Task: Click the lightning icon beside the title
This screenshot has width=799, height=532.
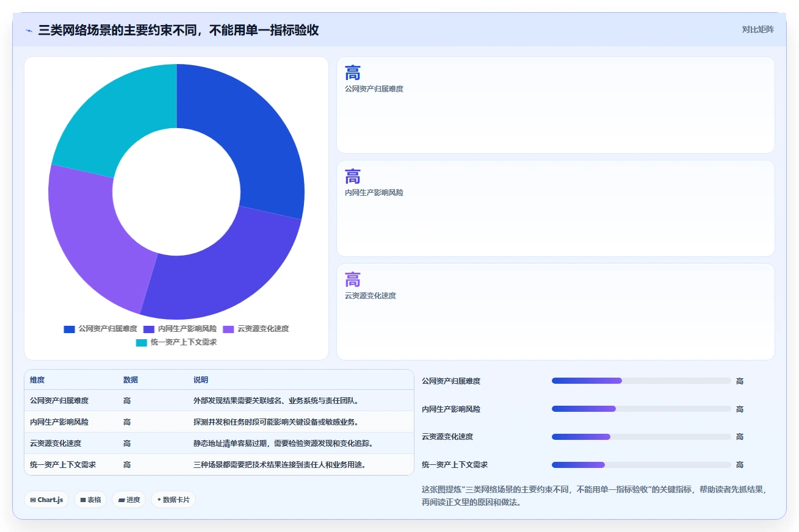Action: pyautogui.click(x=29, y=31)
